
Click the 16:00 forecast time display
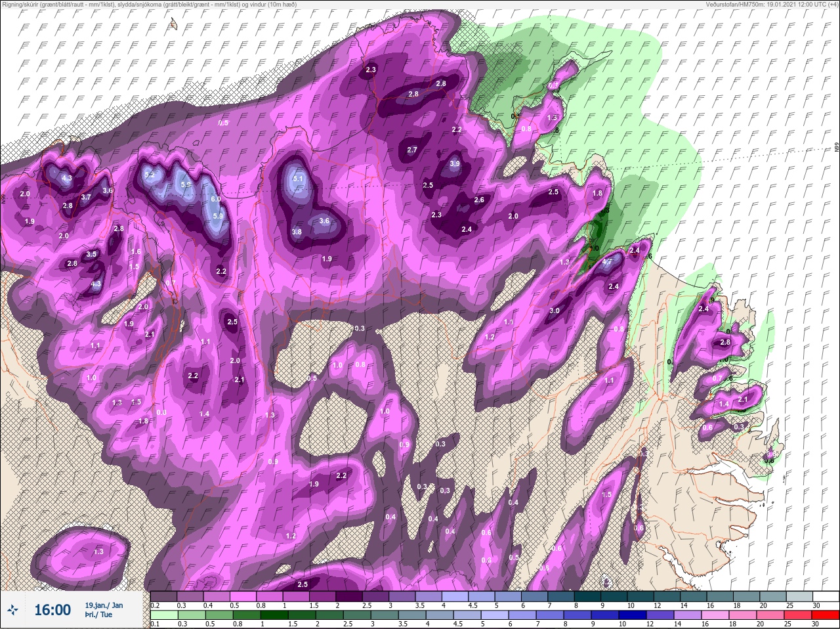pyautogui.click(x=52, y=611)
